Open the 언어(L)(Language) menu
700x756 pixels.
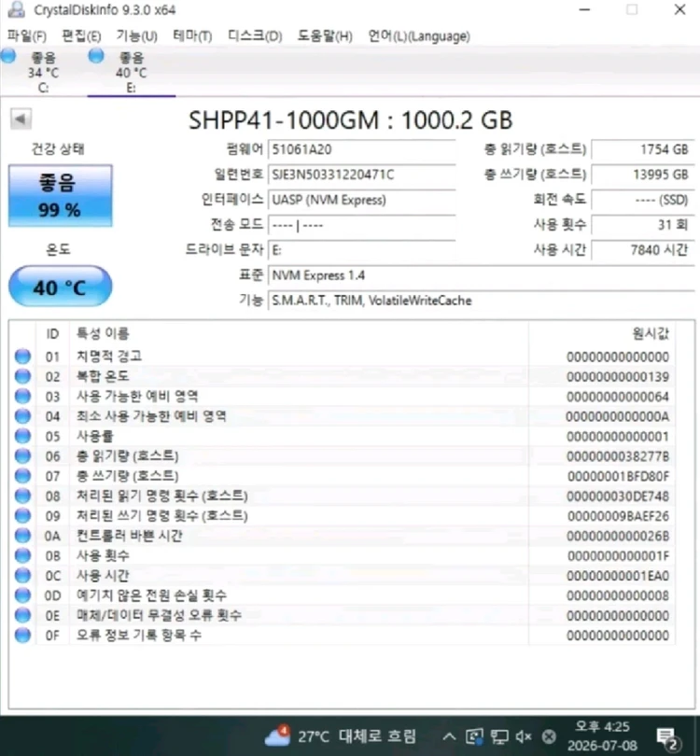tap(419, 36)
